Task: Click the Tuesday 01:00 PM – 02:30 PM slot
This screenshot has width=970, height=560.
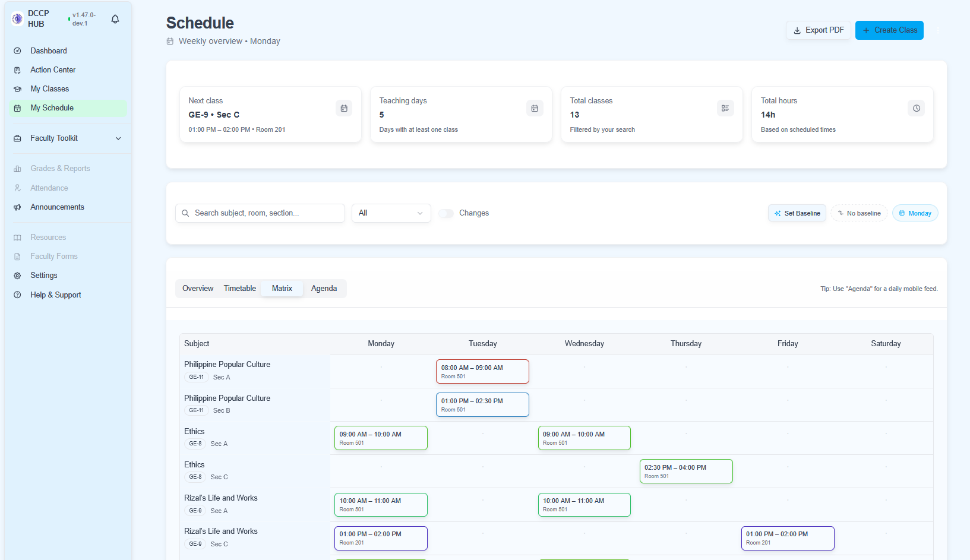Action: click(482, 405)
